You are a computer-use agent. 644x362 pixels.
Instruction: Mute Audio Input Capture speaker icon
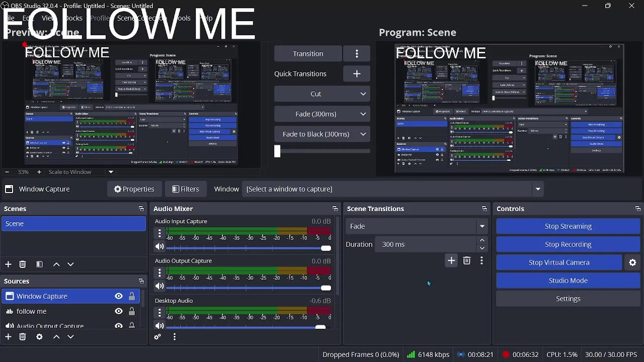(x=159, y=246)
